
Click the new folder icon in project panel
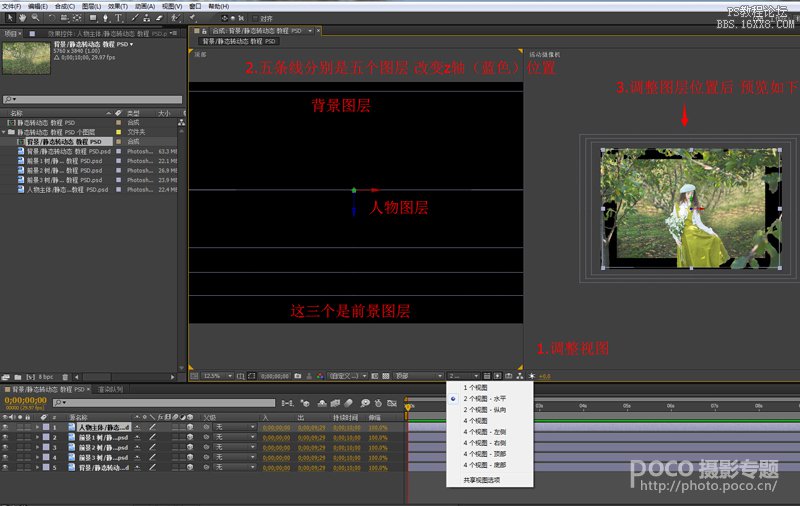click(17, 377)
